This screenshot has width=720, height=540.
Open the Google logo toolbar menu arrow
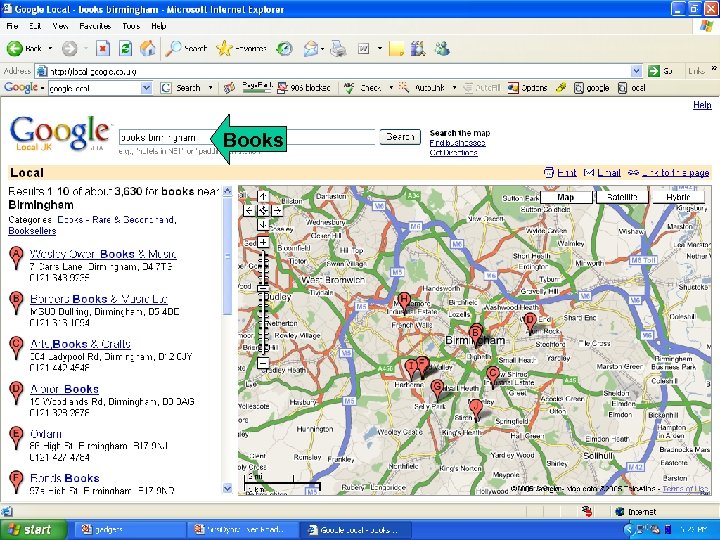pos(42,88)
